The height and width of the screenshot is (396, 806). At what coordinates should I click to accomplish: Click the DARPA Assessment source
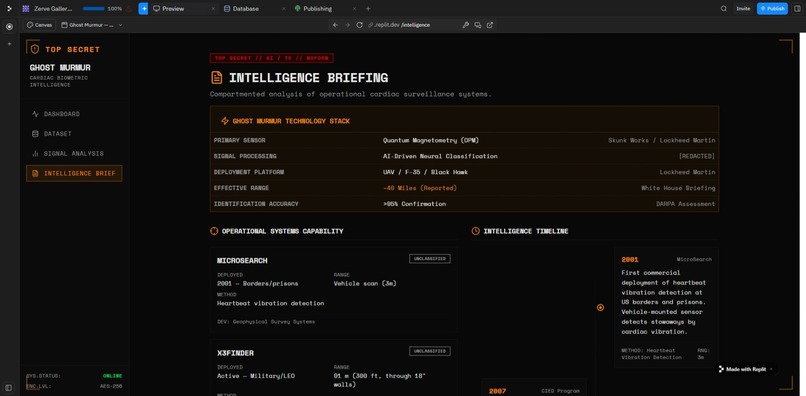coord(685,204)
